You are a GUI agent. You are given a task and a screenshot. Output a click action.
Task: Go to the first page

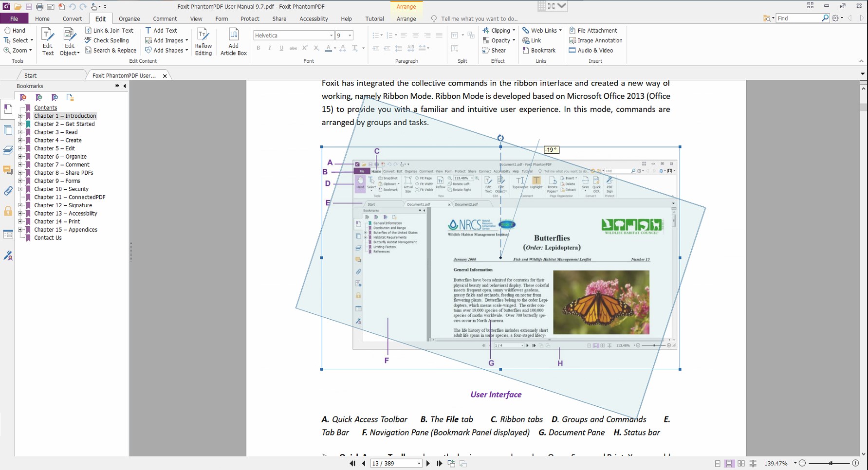(x=352, y=464)
